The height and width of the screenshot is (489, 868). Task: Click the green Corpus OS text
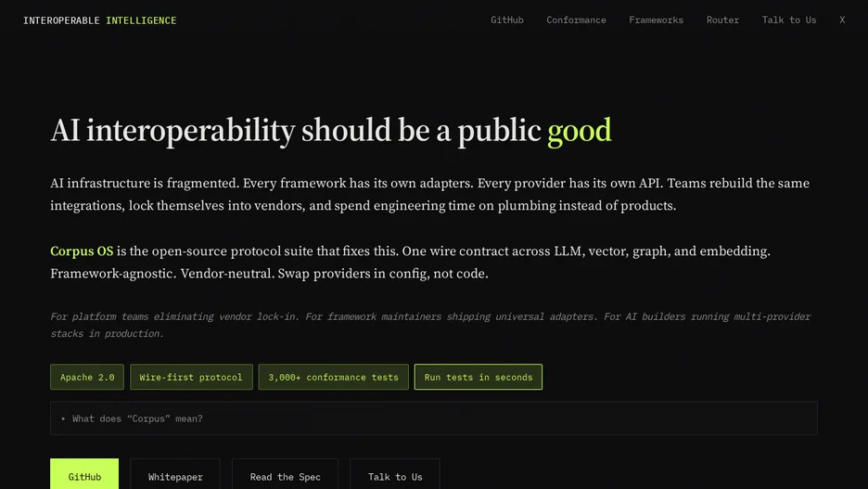[x=82, y=251]
